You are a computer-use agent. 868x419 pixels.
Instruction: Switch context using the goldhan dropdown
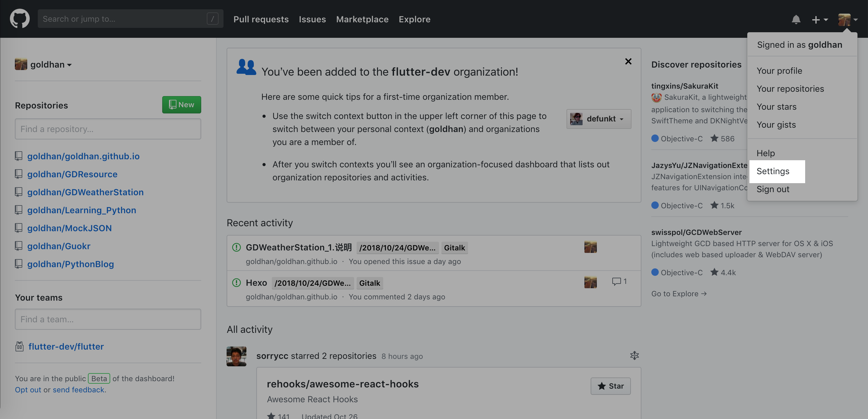pyautogui.click(x=43, y=64)
